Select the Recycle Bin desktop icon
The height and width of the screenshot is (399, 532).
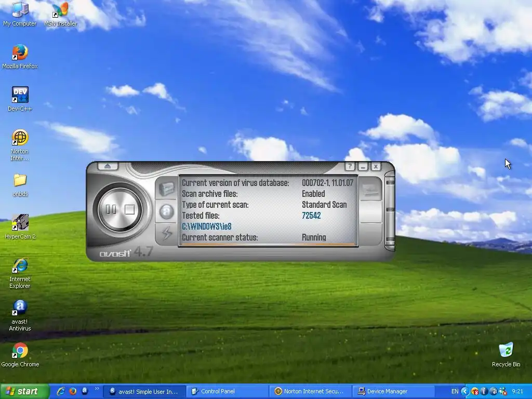click(x=506, y=355)
